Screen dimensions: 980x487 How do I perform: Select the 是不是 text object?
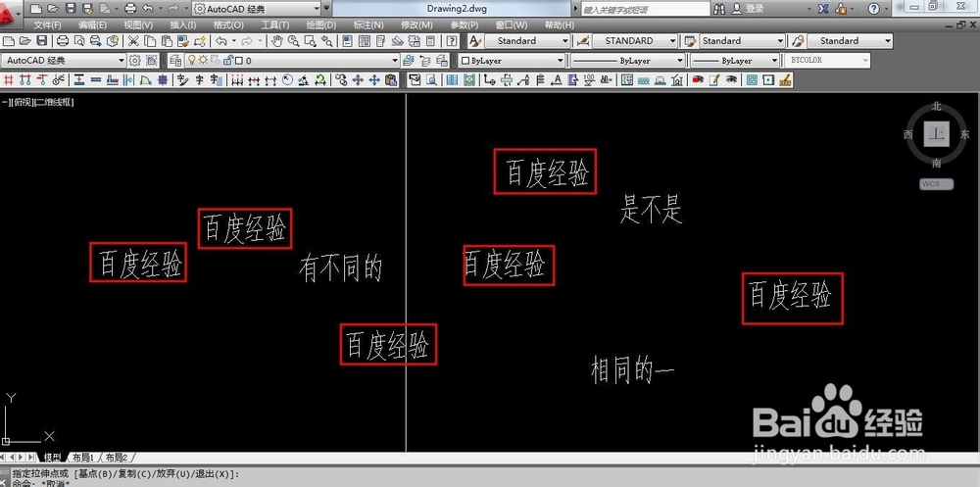pyautogui.click(x=651, y=208)
